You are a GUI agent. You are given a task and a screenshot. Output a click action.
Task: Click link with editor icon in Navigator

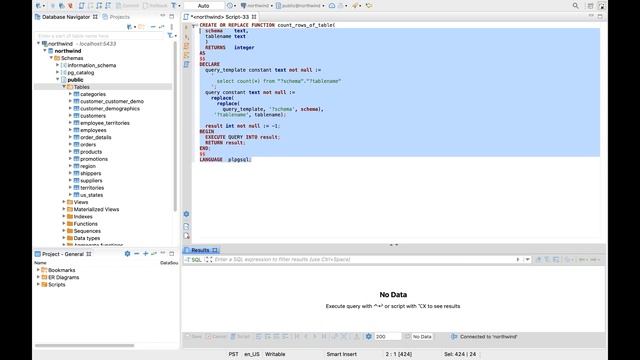[x=162, y=27]
